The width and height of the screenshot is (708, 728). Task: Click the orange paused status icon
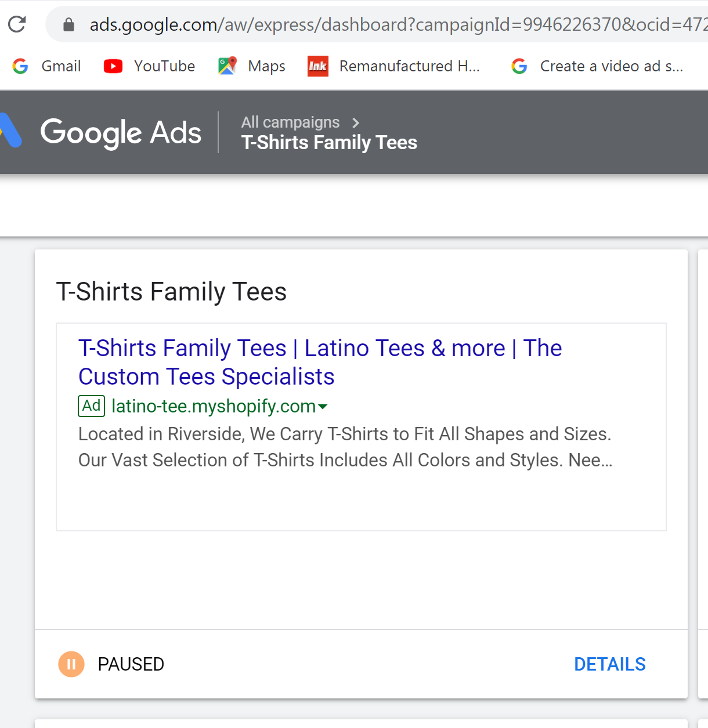tap(71, 664)
